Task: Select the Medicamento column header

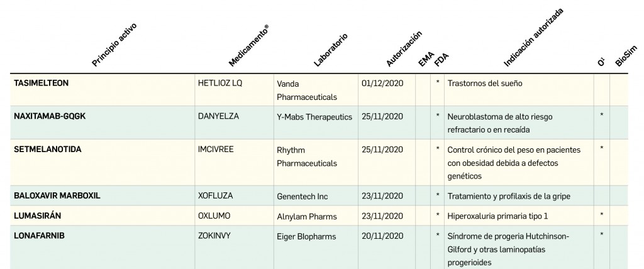Action: click(x=248, y=47)
